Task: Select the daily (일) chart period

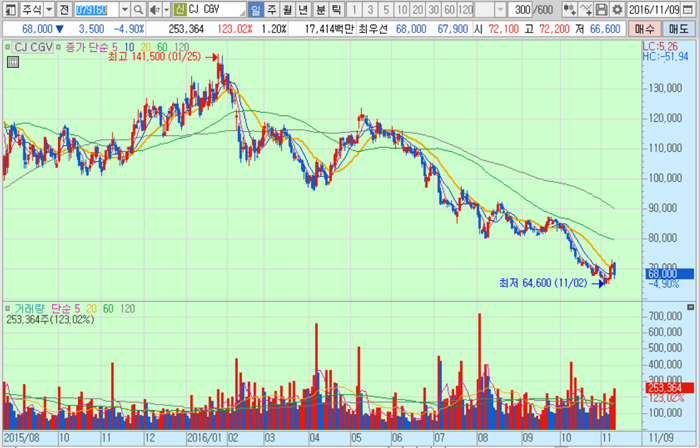Action: click(255, 9)
